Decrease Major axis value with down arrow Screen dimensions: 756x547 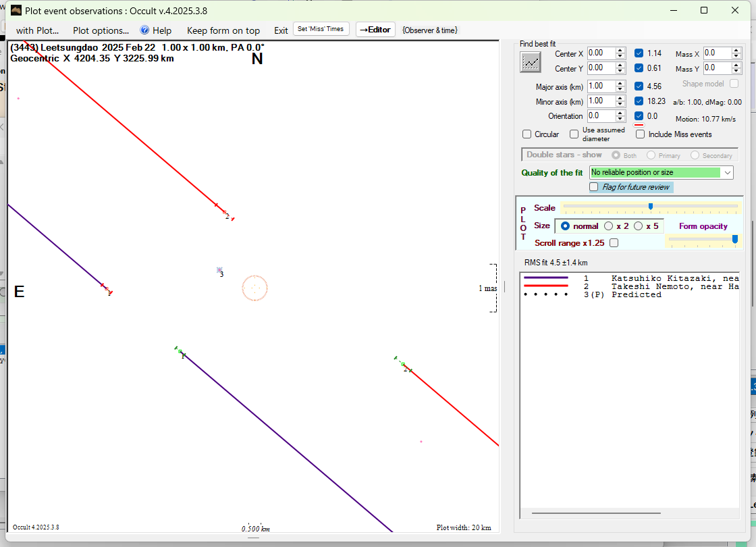click(620, 89)
